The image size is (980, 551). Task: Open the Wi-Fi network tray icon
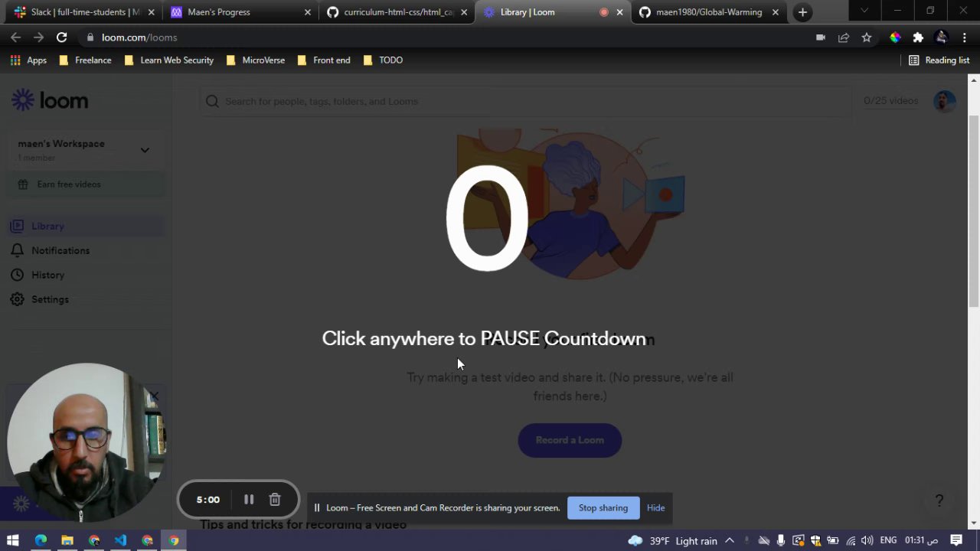[x=851, y=541]
